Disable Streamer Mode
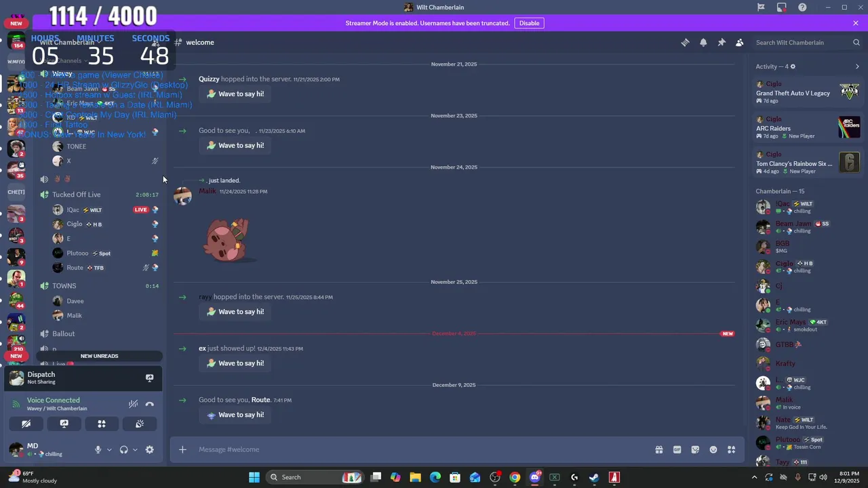The height and width of the screenshot is (488, 868). coord(529,23)
